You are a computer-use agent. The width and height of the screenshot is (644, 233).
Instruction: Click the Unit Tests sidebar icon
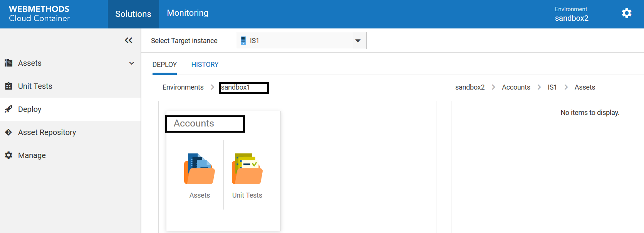(8, 86)
